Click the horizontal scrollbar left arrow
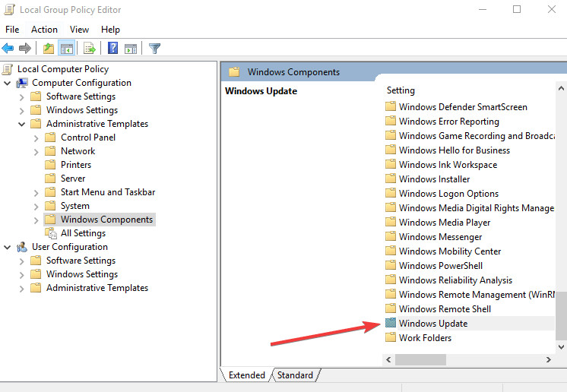The image size is (567, 392). coord(388,359)
